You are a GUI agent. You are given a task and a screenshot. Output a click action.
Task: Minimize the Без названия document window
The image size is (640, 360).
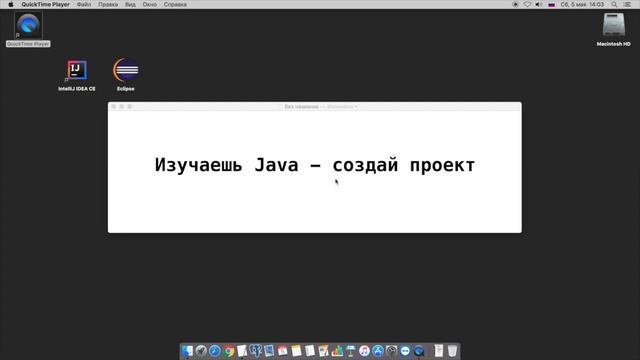[122, 107]
